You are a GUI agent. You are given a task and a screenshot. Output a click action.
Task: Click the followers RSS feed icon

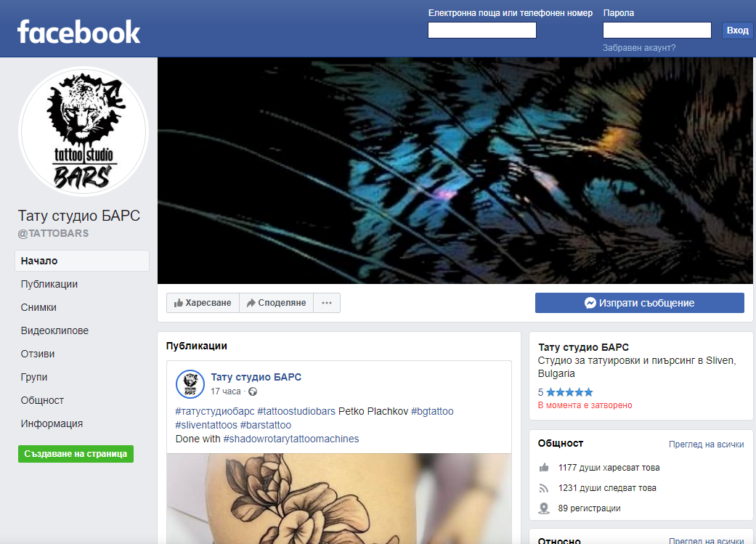(x=544, y=488)
